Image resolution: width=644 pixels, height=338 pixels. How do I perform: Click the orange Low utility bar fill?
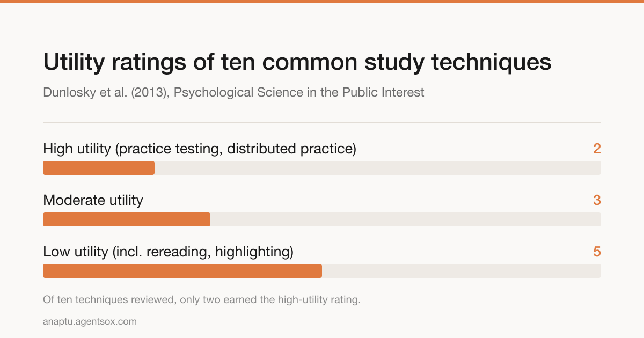pyautogui.click(x=182, y=271)
